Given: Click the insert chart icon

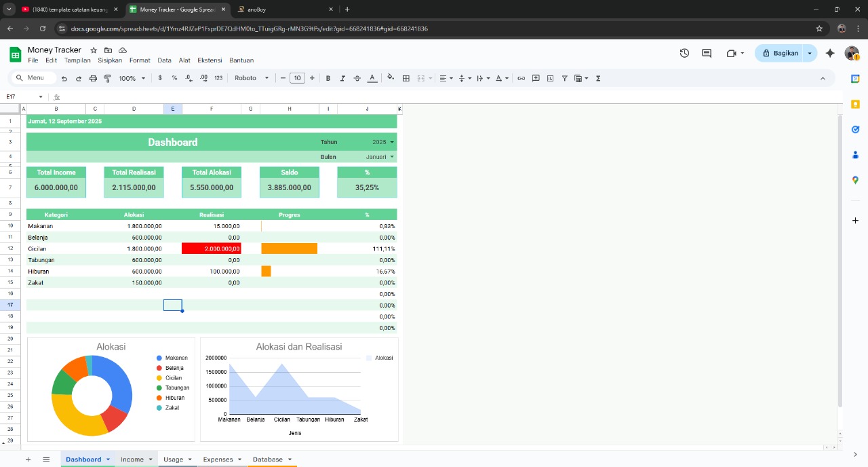Looking at the screenshot, I should pos(550,78).
